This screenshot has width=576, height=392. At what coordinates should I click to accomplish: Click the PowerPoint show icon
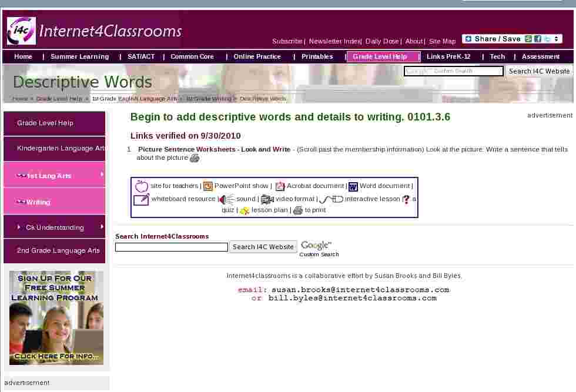[208, 186]
